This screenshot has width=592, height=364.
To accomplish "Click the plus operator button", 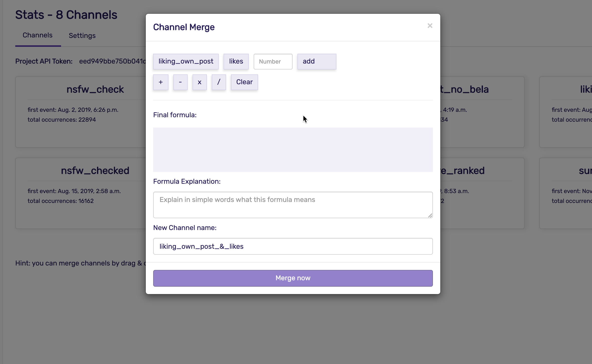I will tap(161, 82).
